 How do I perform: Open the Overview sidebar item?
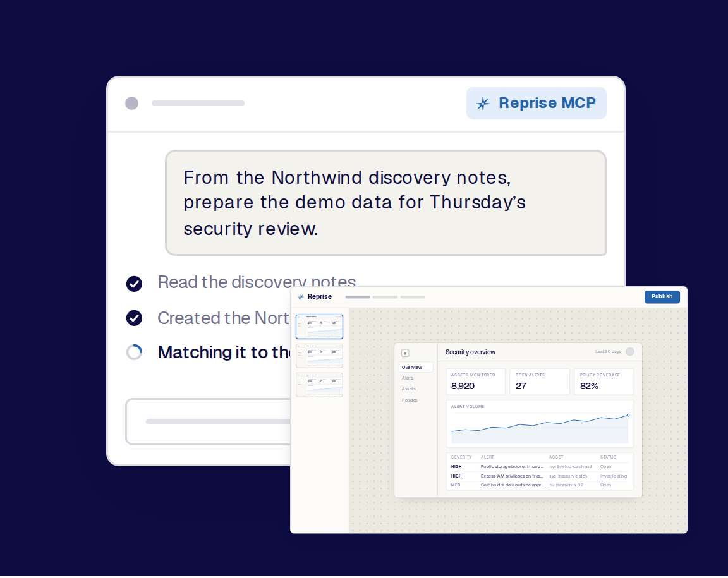click(416, 367)
